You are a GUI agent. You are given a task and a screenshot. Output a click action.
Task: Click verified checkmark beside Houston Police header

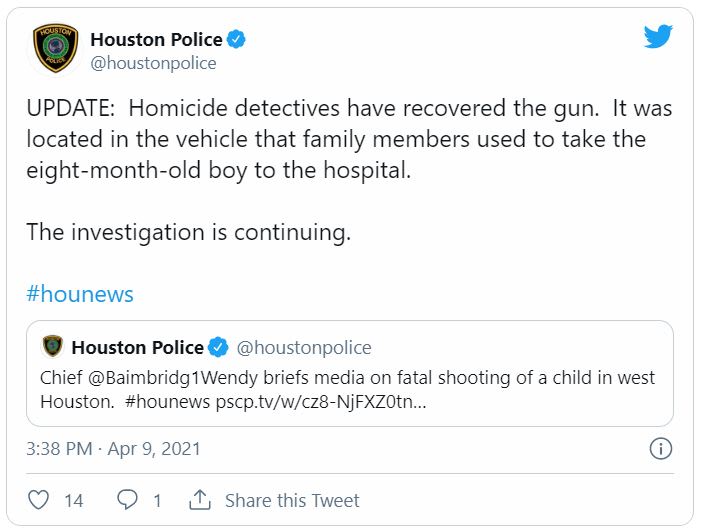(236, 40)
